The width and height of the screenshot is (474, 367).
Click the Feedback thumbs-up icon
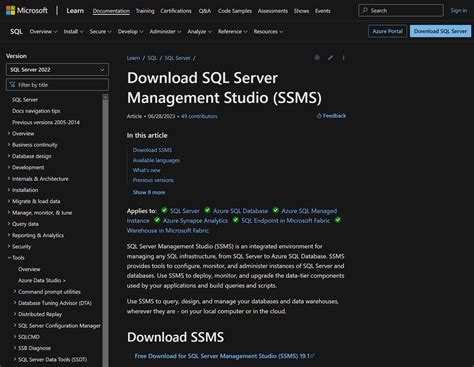tap(319, 116)
